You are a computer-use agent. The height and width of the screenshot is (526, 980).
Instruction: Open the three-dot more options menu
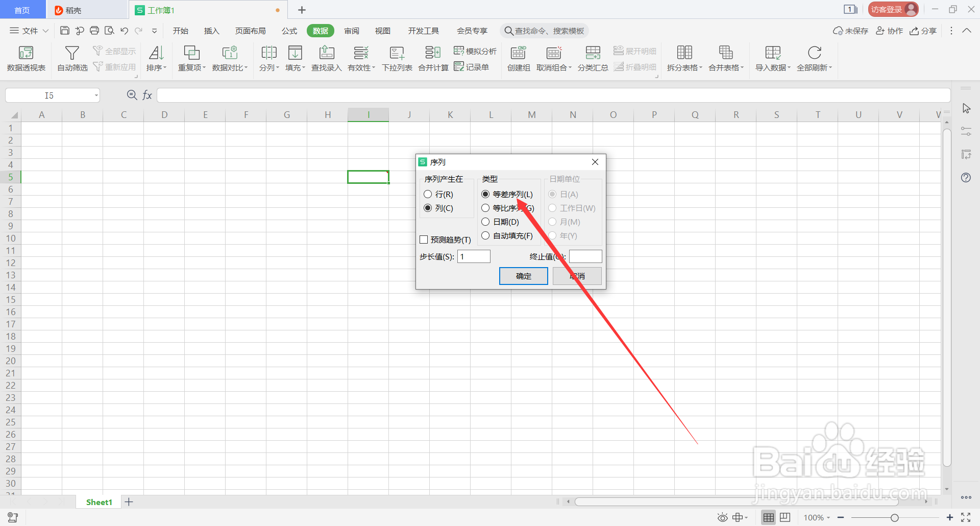point(951,31)
